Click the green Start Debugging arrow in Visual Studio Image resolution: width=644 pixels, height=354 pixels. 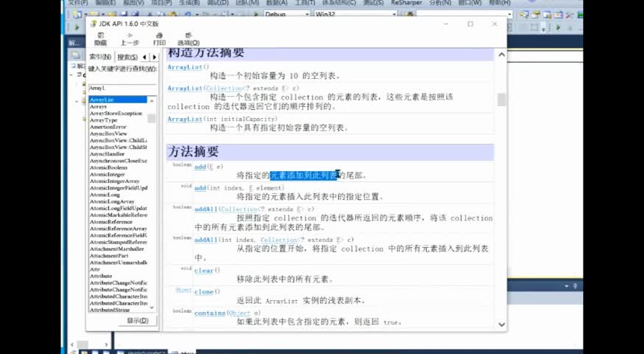pos(256,15)
